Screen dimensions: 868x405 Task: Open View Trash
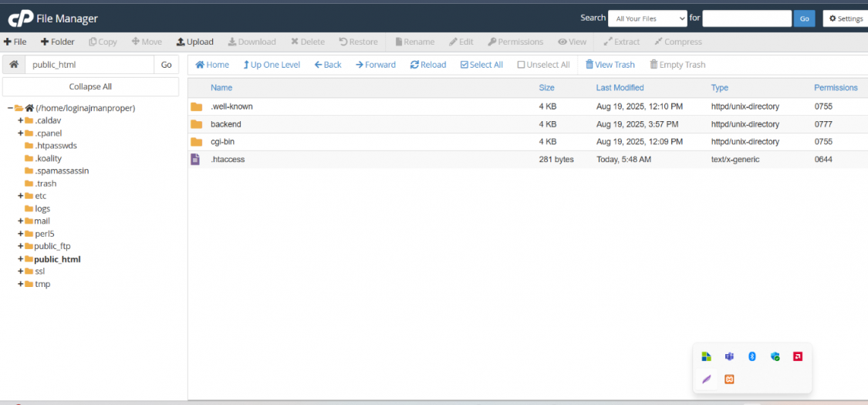[x=610, y=65]
